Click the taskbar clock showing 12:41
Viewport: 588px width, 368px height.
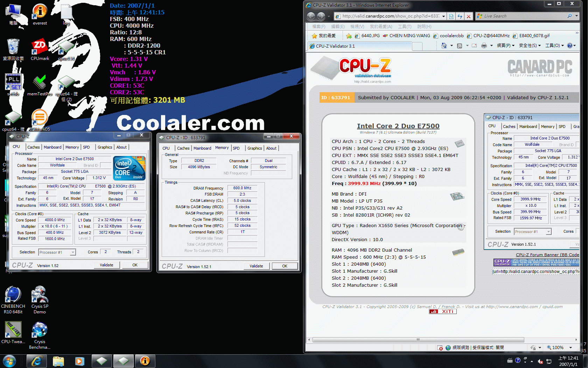point(568,361)
